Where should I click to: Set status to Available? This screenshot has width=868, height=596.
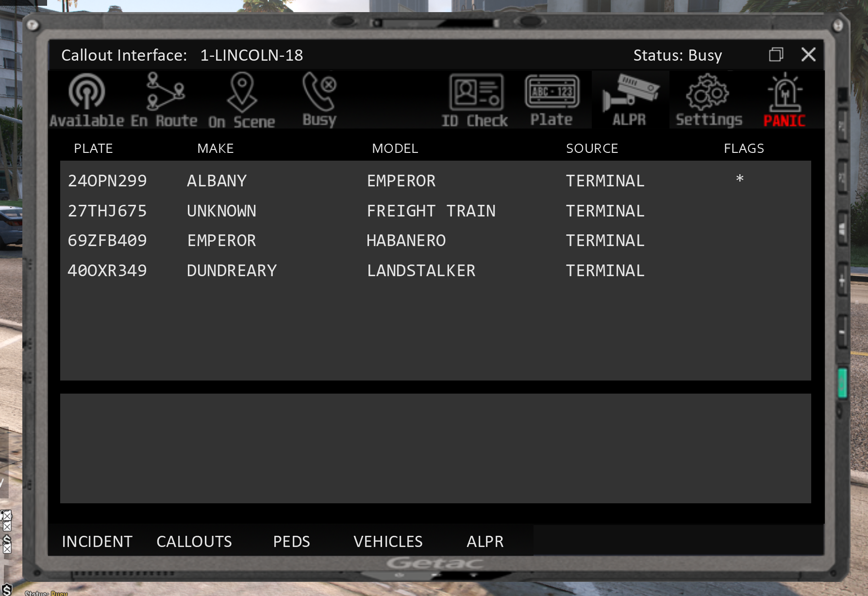(86, 99)
